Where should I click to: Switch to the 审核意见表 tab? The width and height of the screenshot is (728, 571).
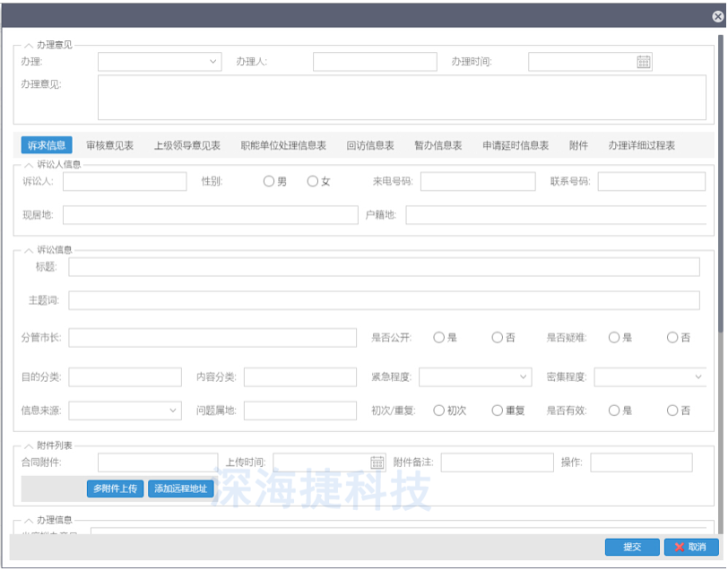point(111,144)
